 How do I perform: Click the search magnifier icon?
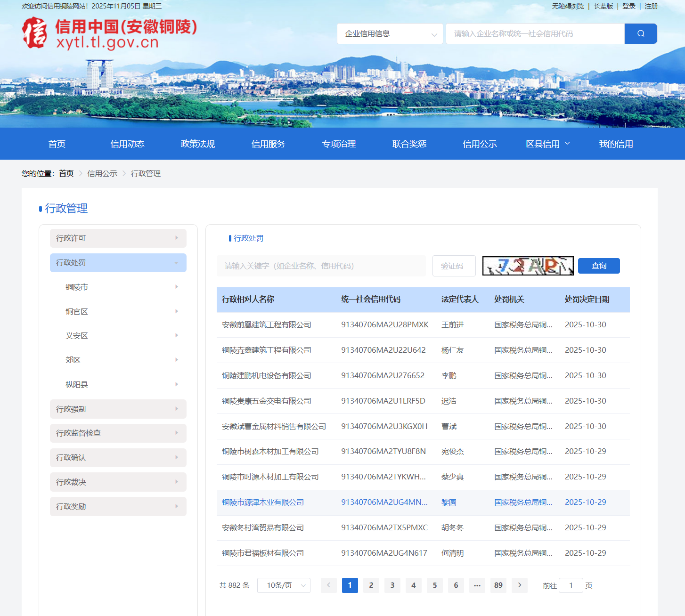[640, 33]
